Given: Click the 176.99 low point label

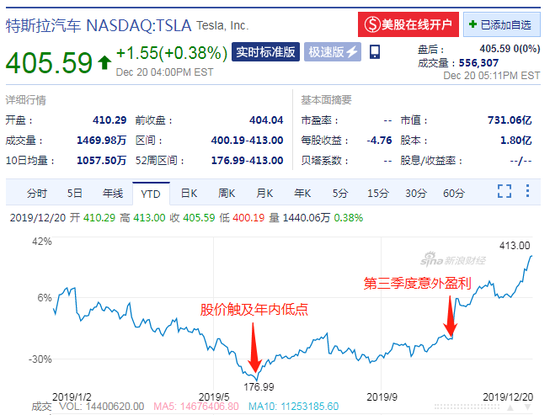Looking at the screenshot, I should [259, 387].
